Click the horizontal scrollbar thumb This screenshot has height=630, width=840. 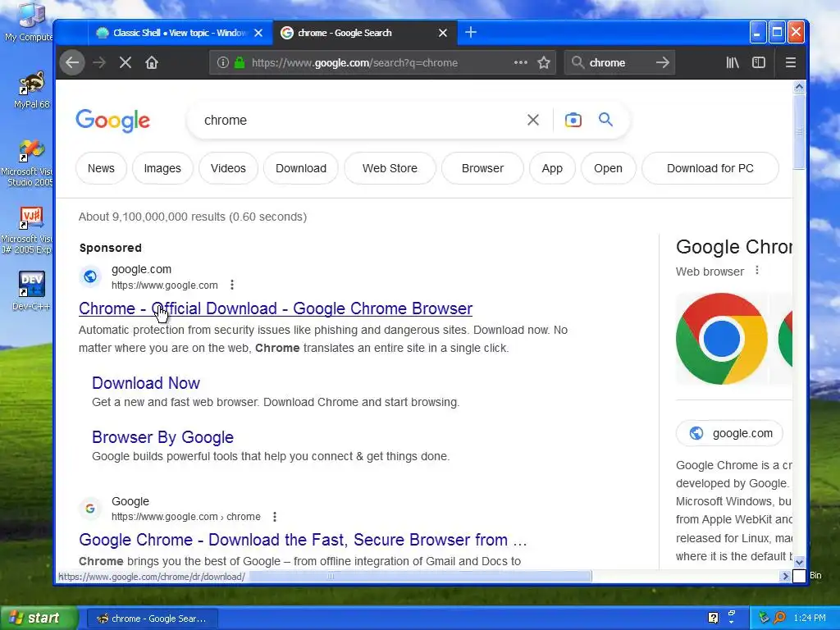pyautogui.click(x=421, y=577)
